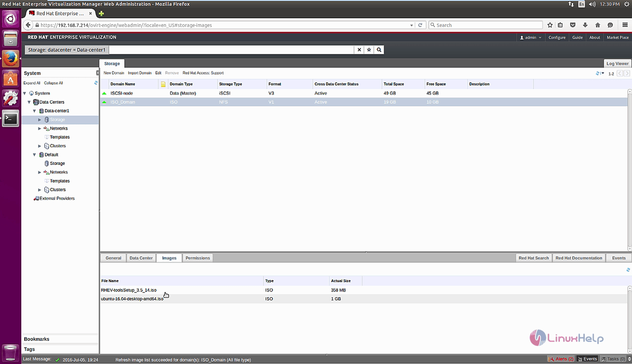Open Firefox hamburger menu
632x364 pixels.
click(x=624, y=25)
